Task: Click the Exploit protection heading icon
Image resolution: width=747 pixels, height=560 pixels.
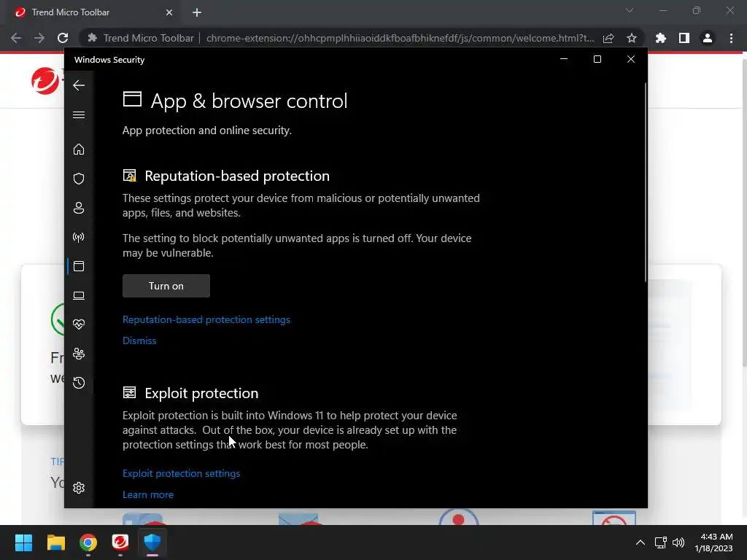Action: click(x=130, y=392)
